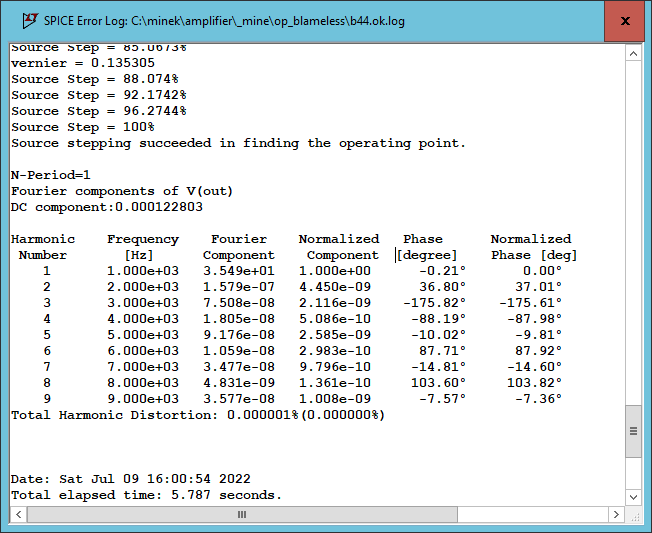Click 'Fourier components of V(out)' line
This screenshot has height=533, width=652.
[122, 191]
